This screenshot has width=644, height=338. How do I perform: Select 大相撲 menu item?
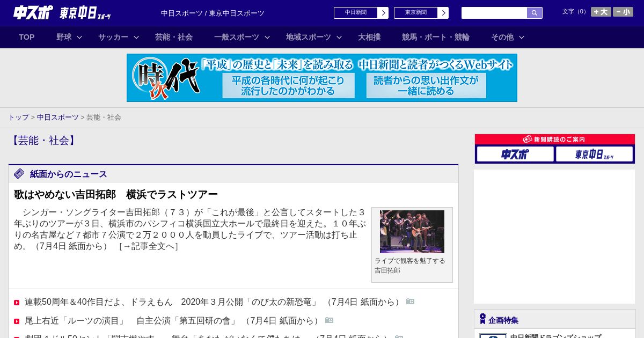(369, 37)
